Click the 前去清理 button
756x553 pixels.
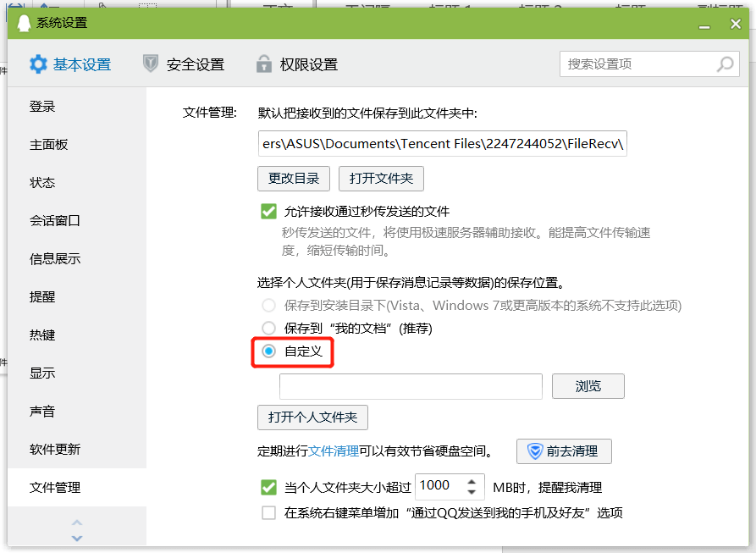(564, 451)
